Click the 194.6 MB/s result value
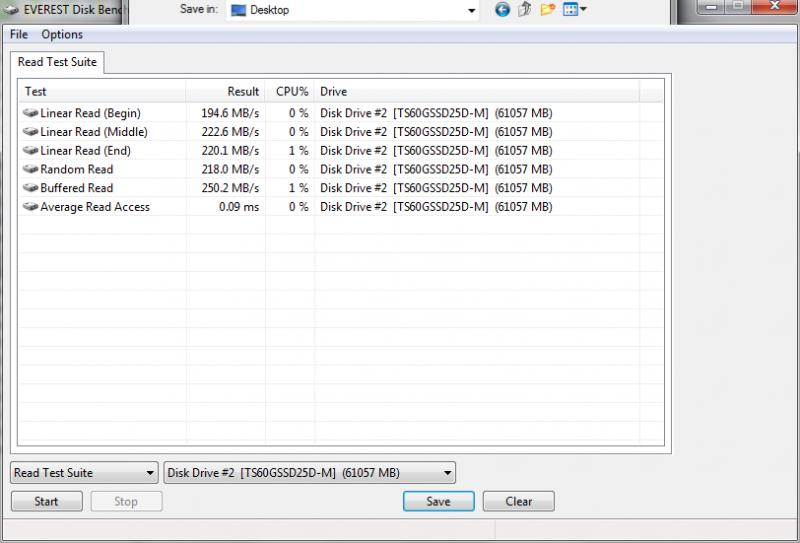 tap(230, 113)
